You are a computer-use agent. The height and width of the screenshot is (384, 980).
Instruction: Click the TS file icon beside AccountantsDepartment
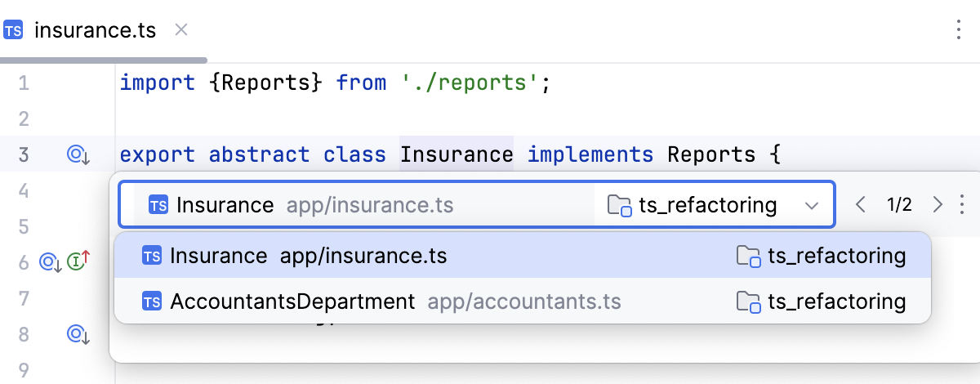tap(152, 301)
